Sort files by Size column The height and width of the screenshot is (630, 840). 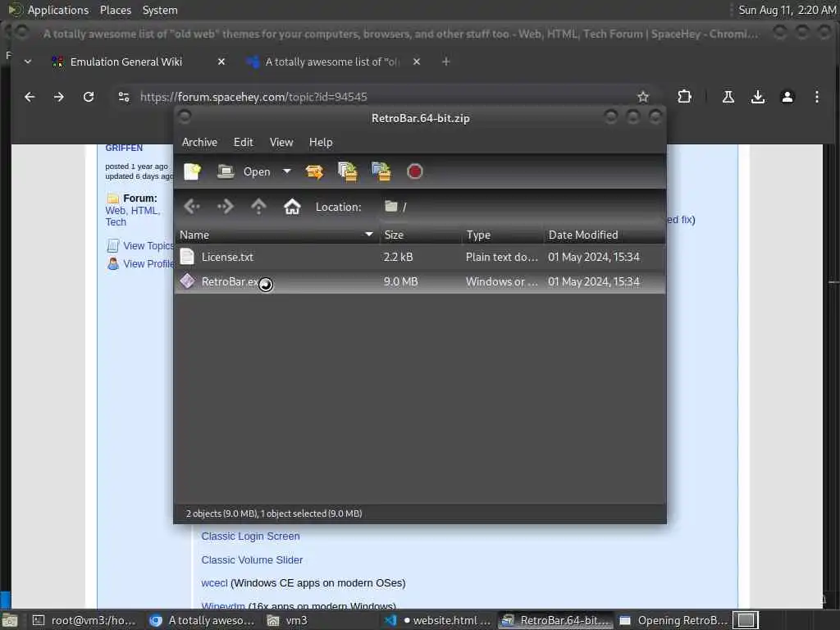pos(421,235)
